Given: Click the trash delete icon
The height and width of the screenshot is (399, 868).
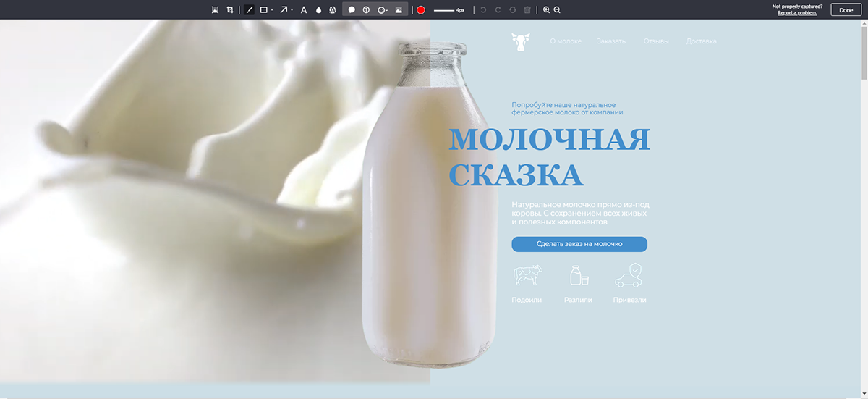Looking at the screenshot, I should click(x=527, y=10).
